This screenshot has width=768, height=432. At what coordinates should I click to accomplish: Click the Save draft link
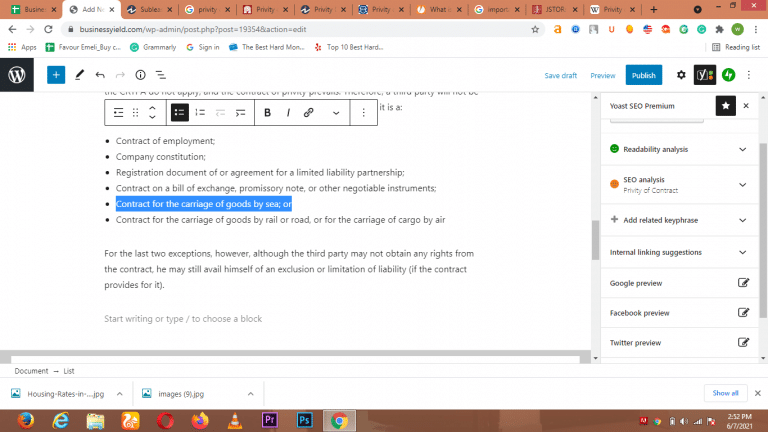tap(560, 75)
